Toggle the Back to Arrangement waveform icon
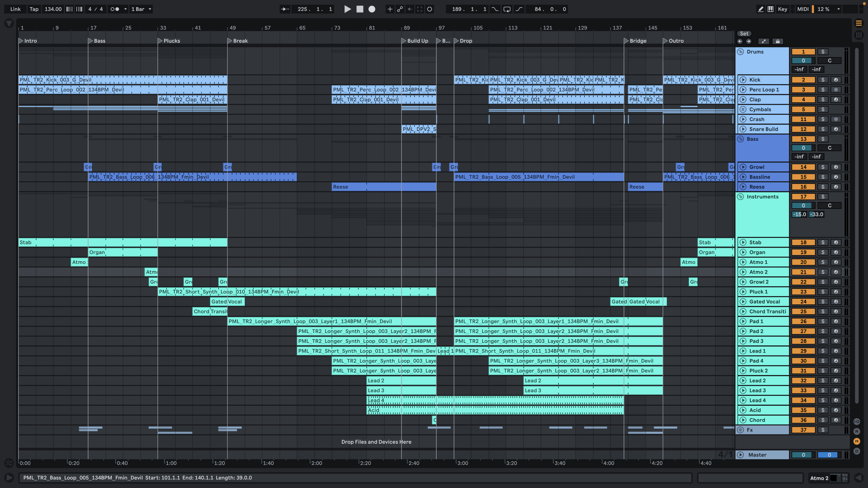 [9, 463]
